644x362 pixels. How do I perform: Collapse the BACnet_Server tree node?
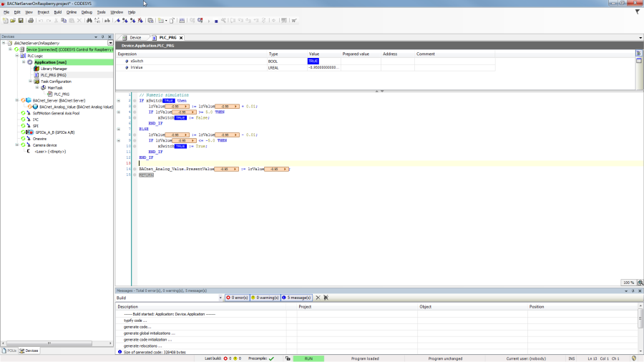(16, 101)
